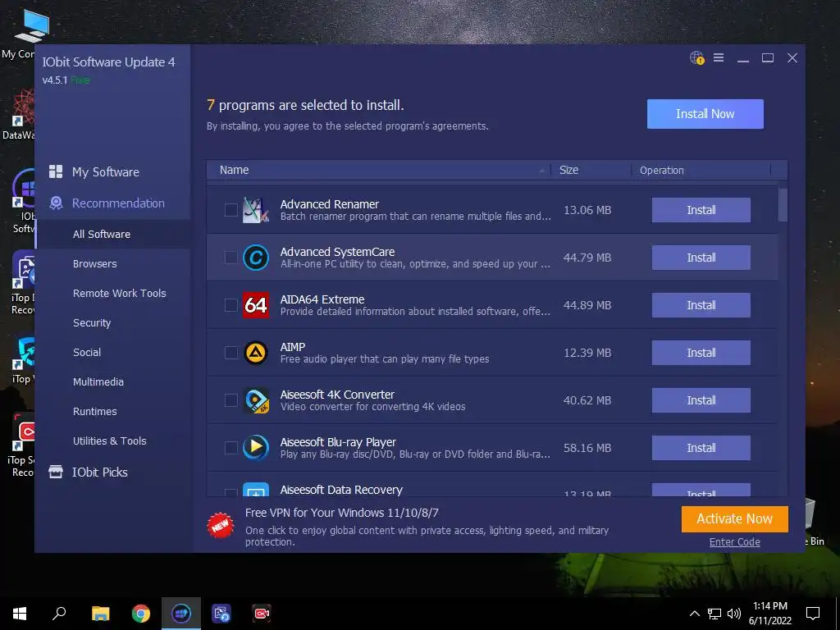Open File Explorer from taskbar

coord(100,614)
